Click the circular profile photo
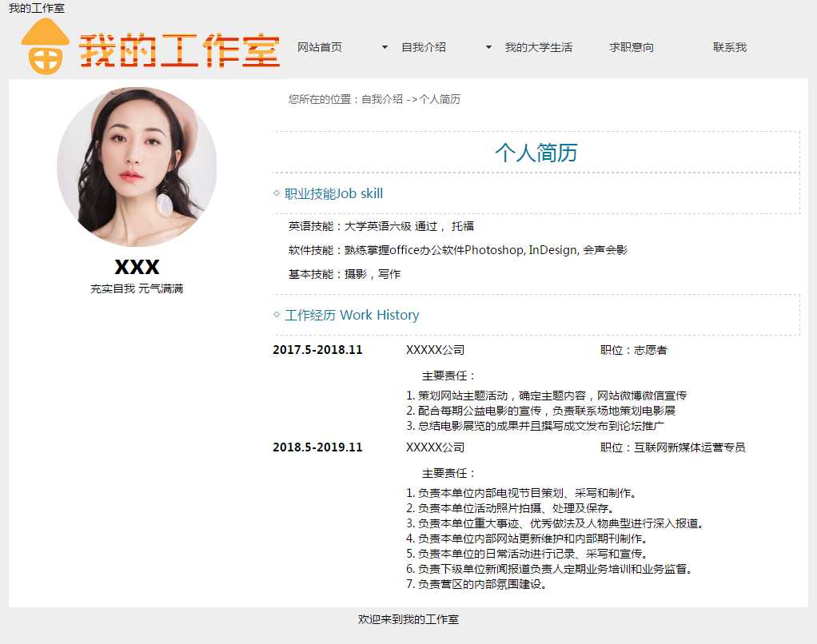 (137, 167)
